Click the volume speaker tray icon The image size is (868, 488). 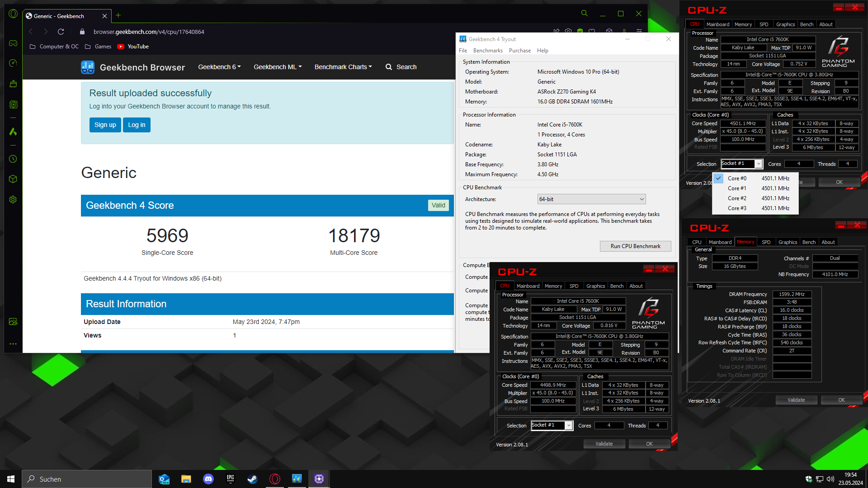click(830, 479)
